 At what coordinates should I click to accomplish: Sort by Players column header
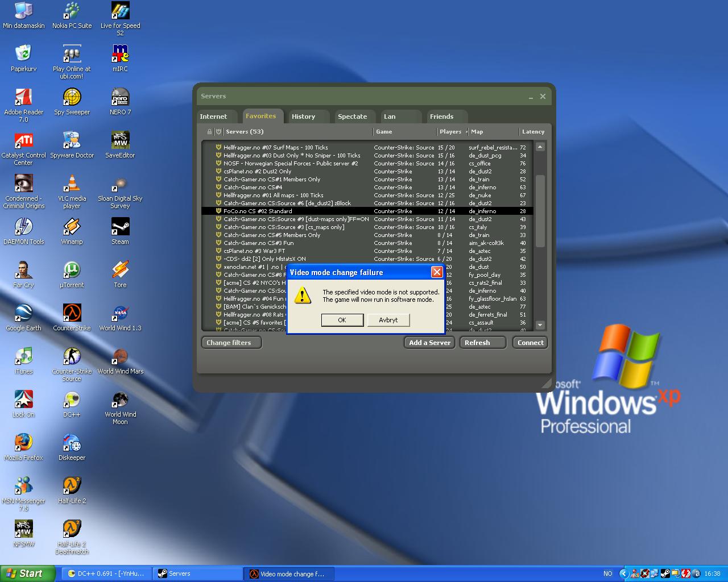point(452,132)
